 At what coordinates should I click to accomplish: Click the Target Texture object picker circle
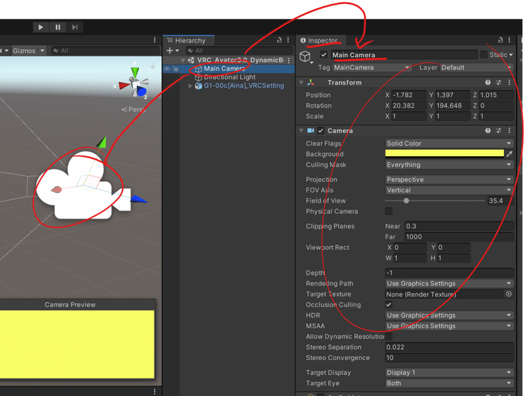point(509,294)
